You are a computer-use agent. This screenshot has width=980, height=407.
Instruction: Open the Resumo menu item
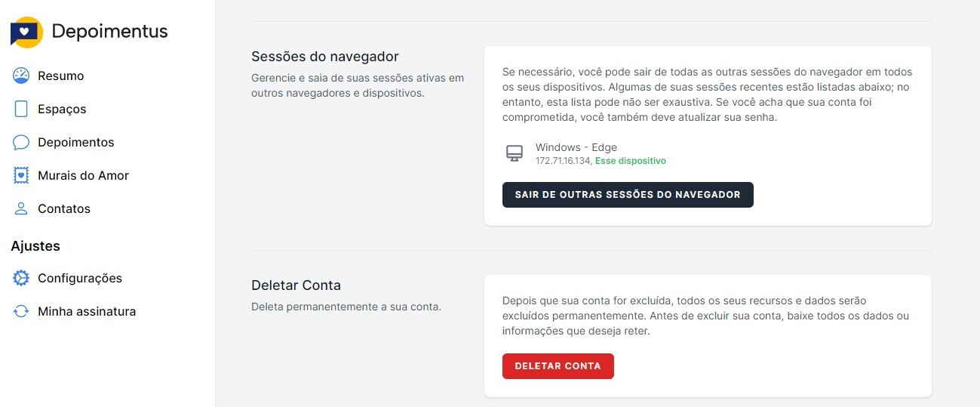coord(61,76)
